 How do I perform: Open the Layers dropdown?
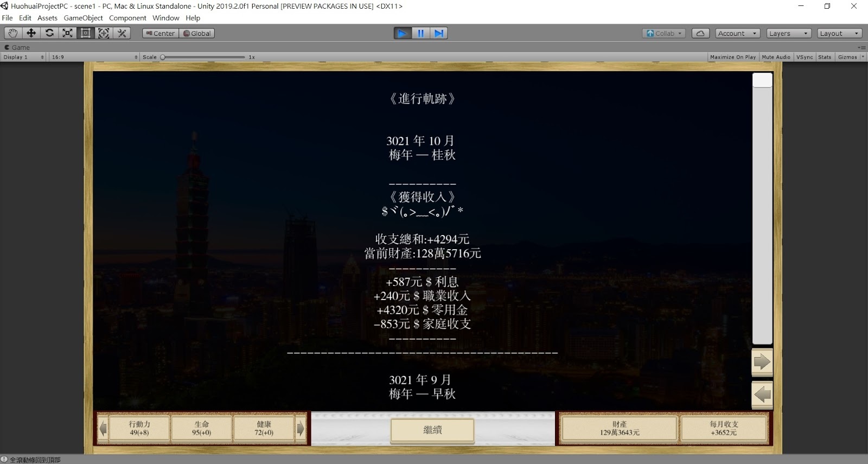[789, 33]
